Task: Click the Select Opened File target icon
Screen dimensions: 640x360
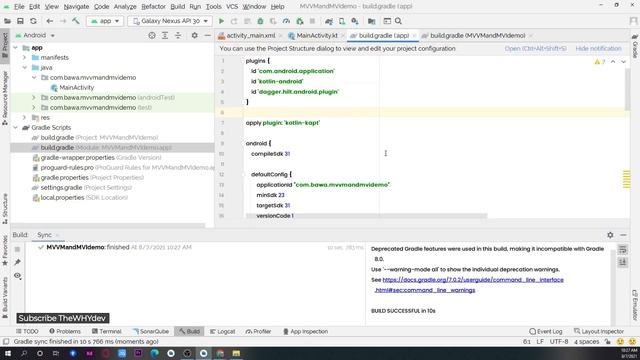Action: pos(152,36)
